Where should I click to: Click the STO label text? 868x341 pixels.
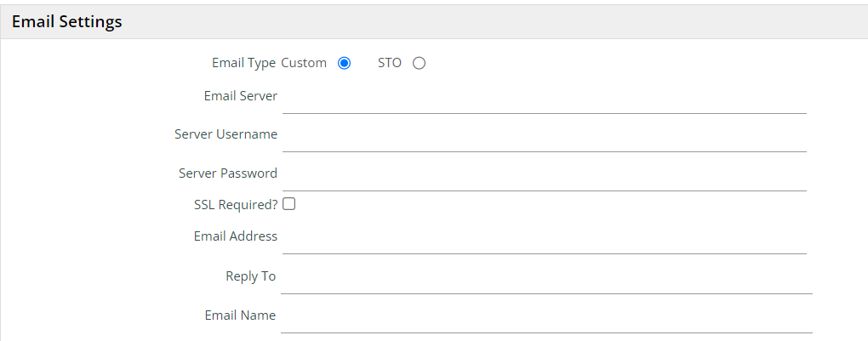coord(390,63)
